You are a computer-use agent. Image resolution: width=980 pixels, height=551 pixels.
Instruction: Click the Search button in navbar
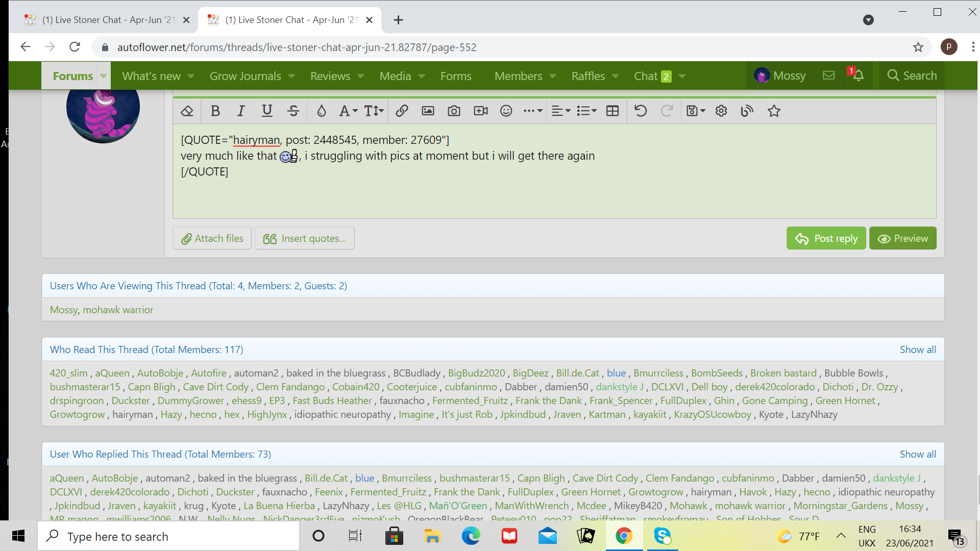pos(912,76)
